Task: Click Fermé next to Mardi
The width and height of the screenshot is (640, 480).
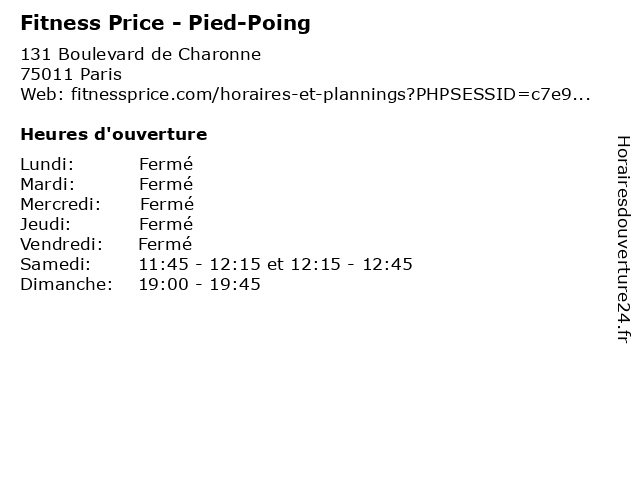Action: click(x=166, y=184)
